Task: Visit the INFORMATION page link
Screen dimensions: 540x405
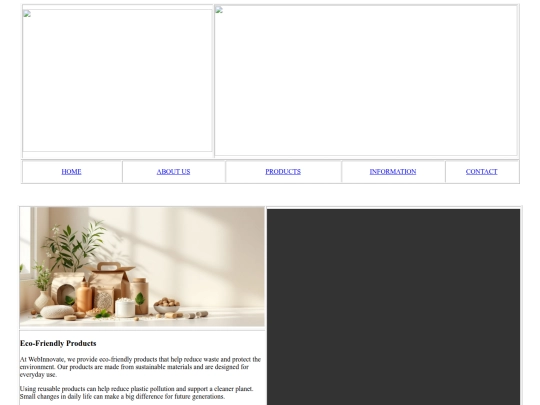Action: point(393,172)
